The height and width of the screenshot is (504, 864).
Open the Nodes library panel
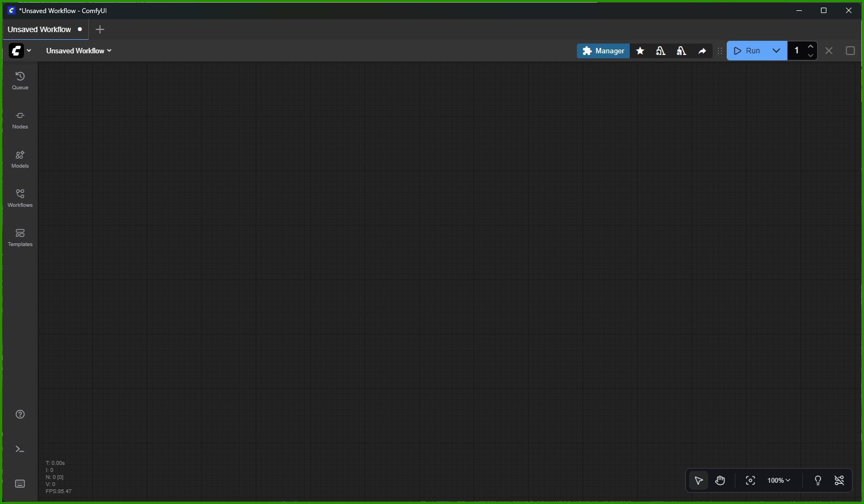point(20,120)
